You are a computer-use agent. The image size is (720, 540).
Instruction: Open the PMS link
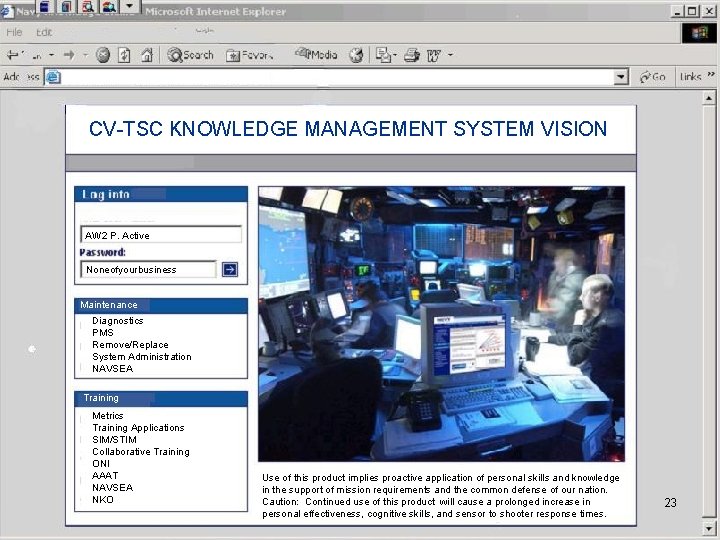(102, 332)
